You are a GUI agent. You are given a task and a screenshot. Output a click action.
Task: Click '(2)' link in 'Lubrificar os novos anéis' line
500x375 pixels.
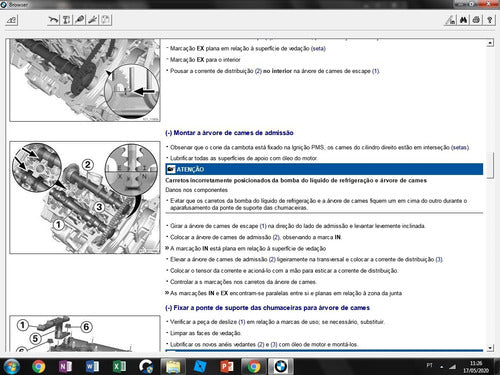(261, 344)
